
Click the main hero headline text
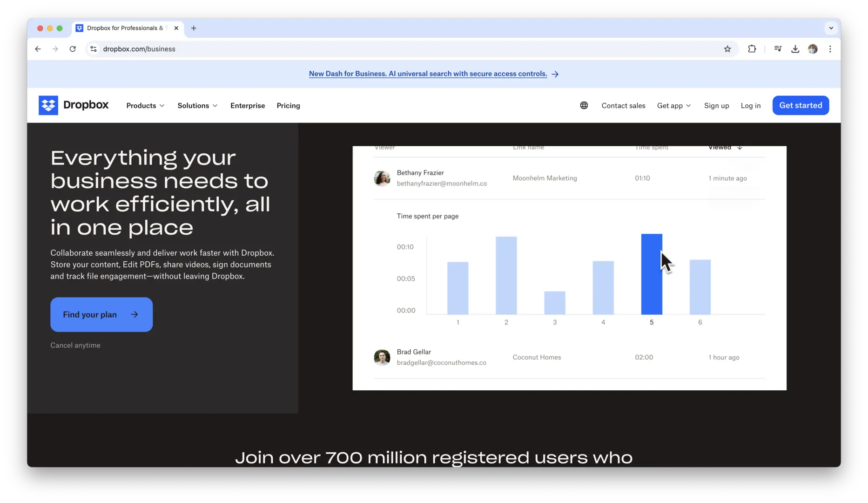(161, 193)
